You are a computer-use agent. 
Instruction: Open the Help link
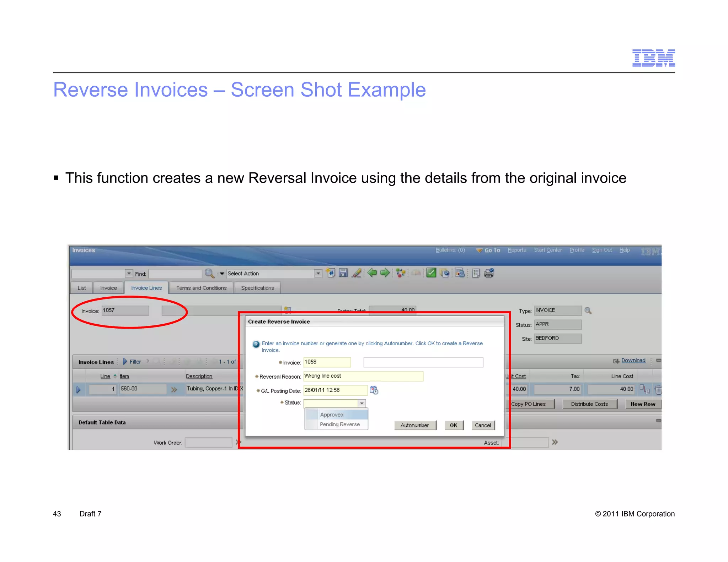pyautogui.click(x=625, y=250)
